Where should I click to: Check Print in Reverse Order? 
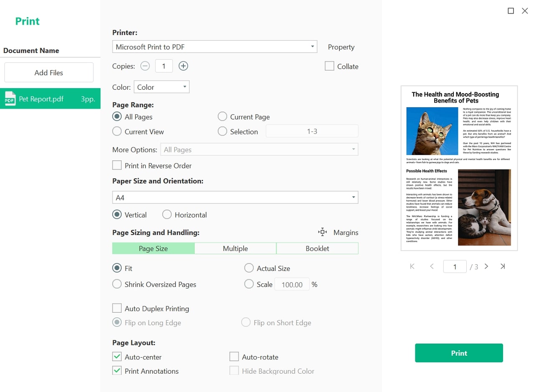click(117, 165)
